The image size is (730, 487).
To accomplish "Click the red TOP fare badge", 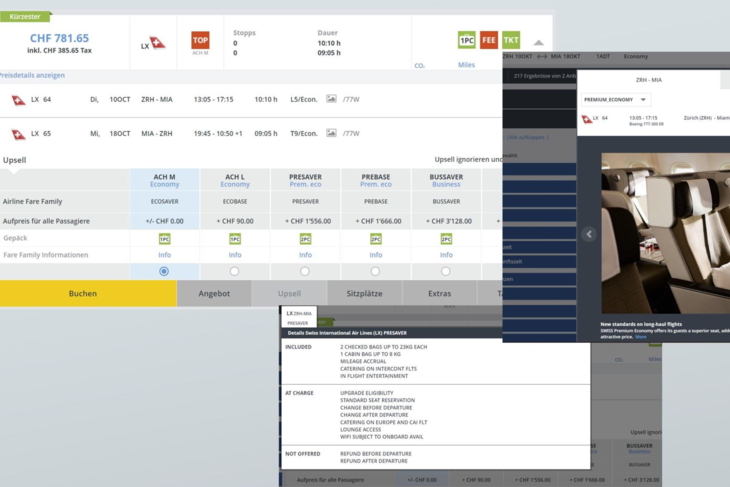I will tap(200, 41).
